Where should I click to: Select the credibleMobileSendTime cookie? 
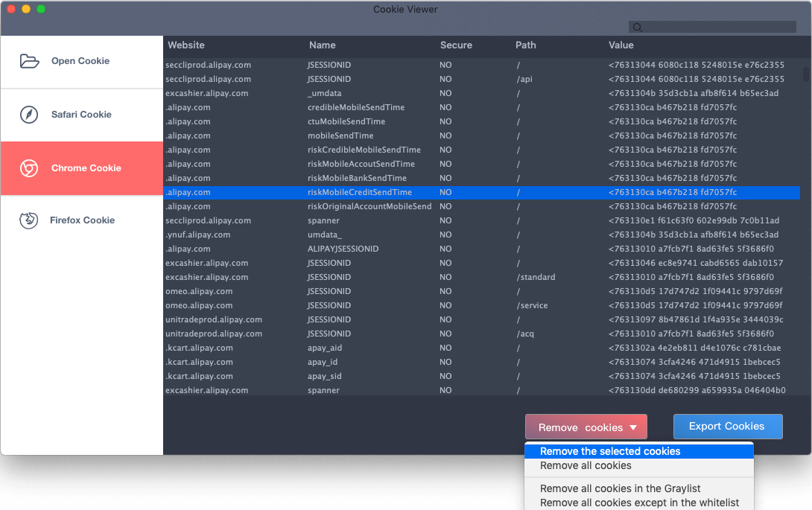point(481,107)
